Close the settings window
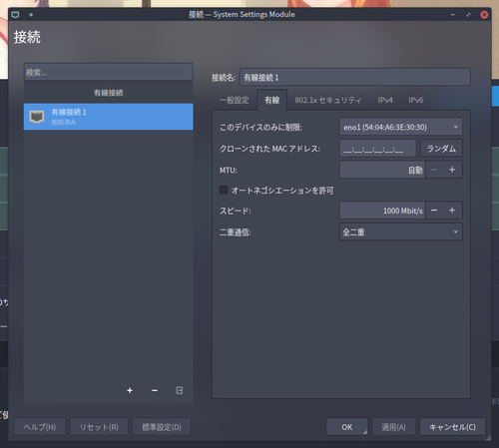This screenshot has height=448, width=499. click(x=484, y=15)
